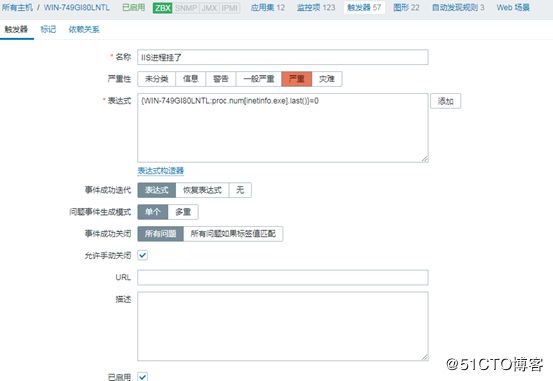The width and height of the screenshot is (553, 381).
Task: Open the 表达式构造器 link
Action: 160,171
